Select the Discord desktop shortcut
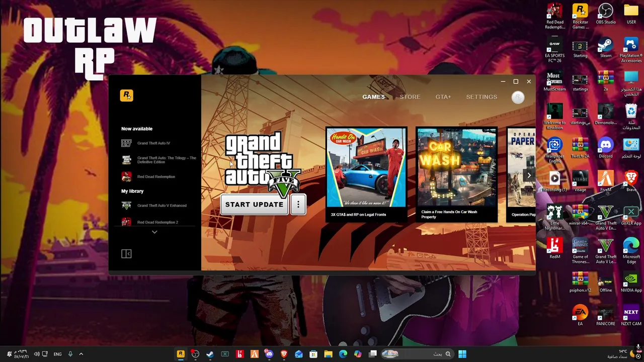Screen dimensions: 644x362 click(606, 148)
